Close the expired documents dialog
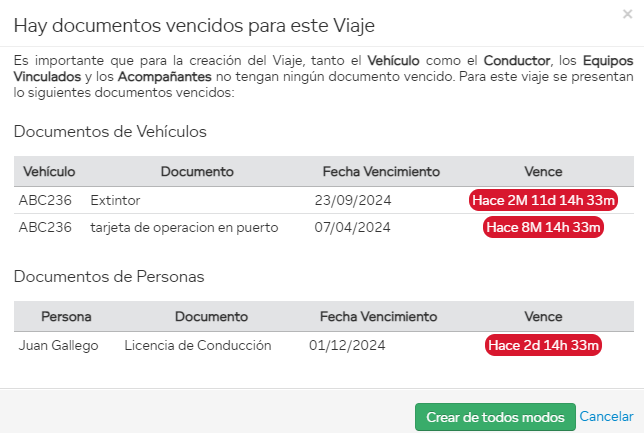Image resolution: width=644 pixels, height=433 pixels. point(626,14)
